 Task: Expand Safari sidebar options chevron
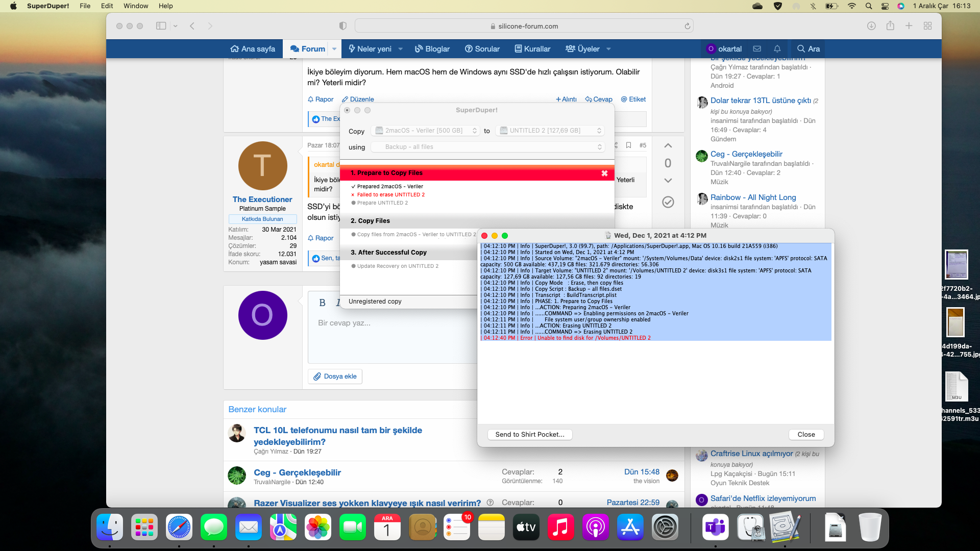(175, 26)
